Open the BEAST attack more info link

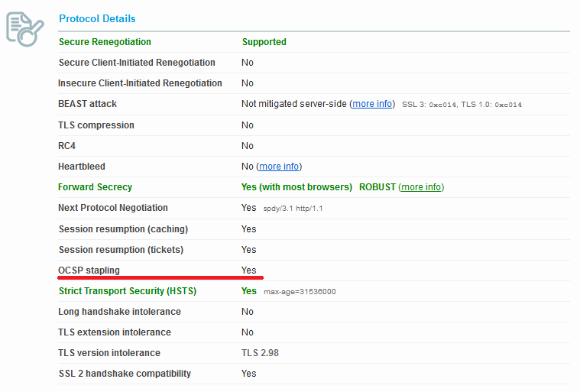[x=373, y=104]
